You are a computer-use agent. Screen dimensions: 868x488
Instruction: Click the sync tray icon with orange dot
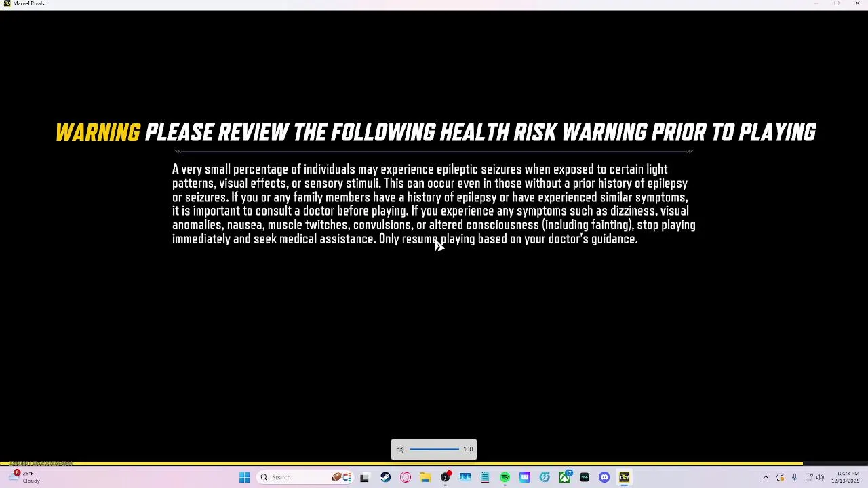pos(780,477)
